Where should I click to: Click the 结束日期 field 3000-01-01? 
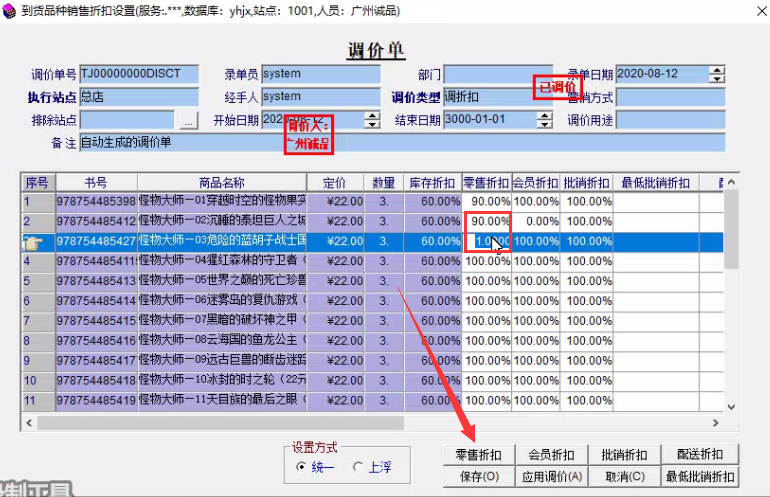490,120
